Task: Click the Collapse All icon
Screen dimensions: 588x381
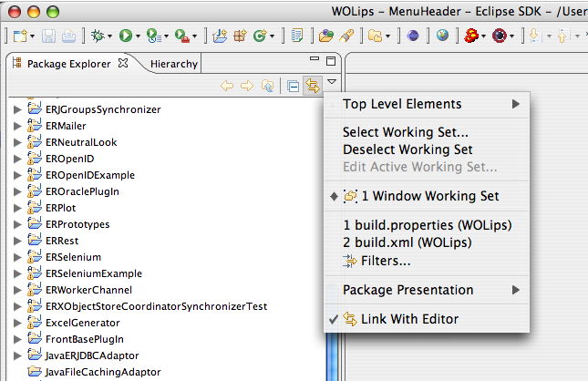Action: click(293, 87)
